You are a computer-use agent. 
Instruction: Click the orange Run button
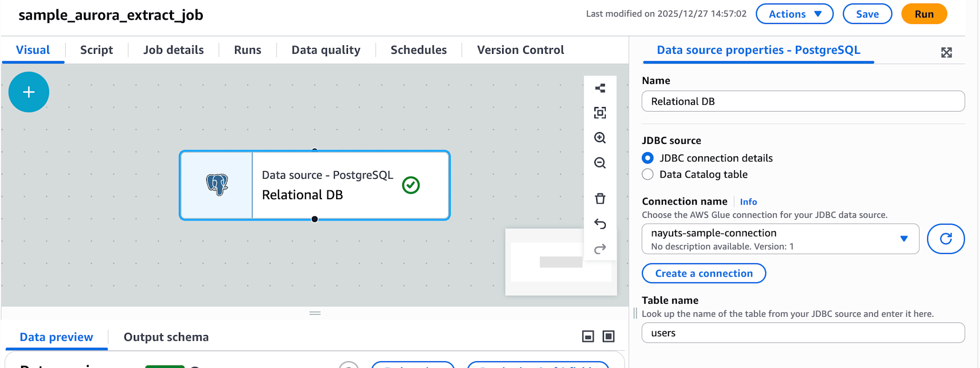pyautogui.click(x=924, y=14)
